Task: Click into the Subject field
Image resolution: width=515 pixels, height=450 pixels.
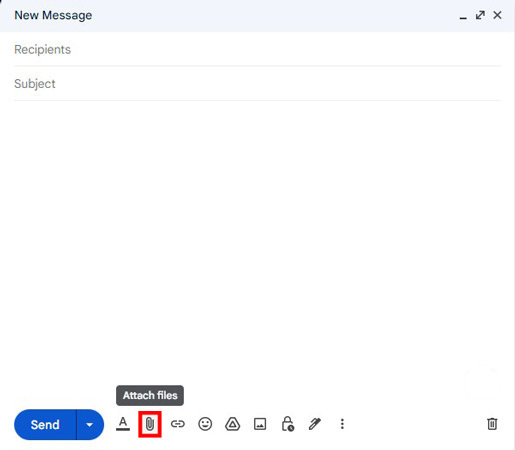Action: 257,84
